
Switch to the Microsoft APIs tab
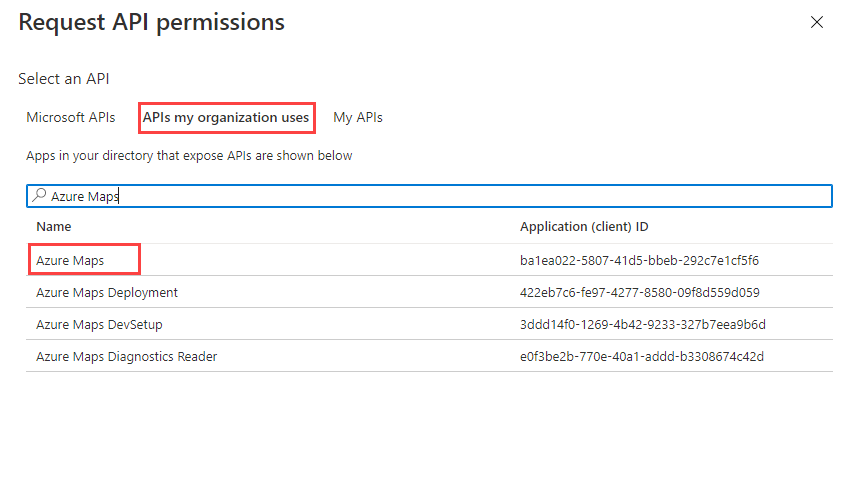point(71,117)
